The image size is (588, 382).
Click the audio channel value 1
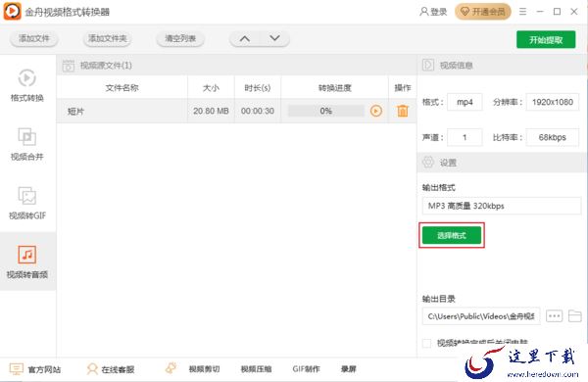(465, 137)
